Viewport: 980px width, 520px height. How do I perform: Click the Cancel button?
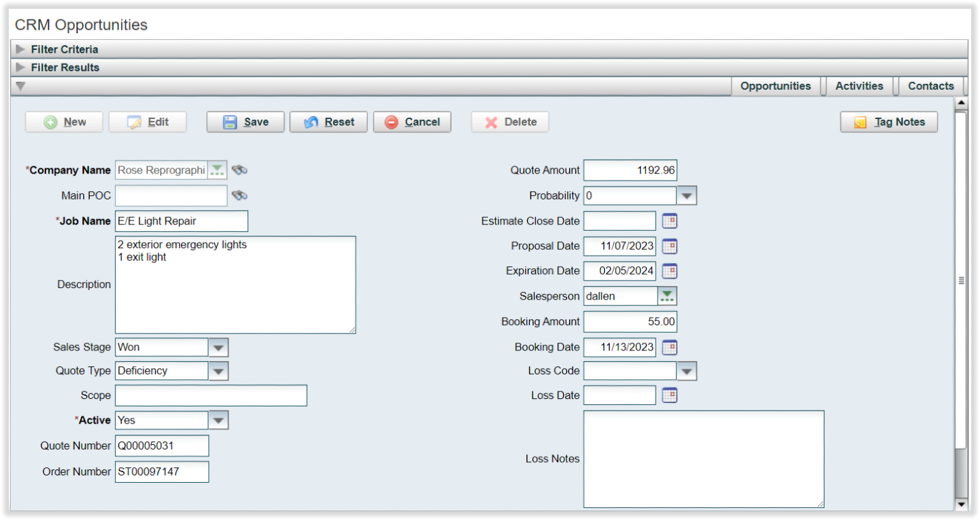coord(412,122)
